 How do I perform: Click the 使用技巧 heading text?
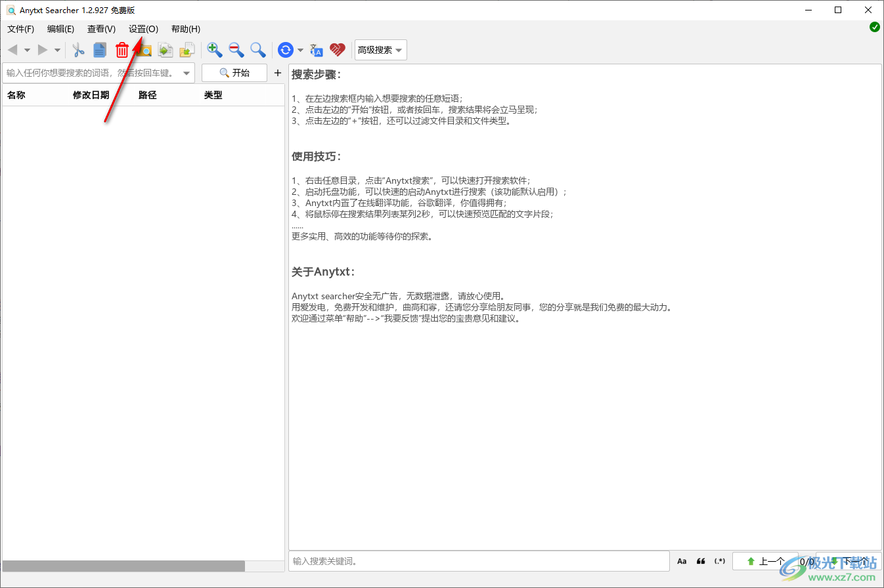[317, 156]
